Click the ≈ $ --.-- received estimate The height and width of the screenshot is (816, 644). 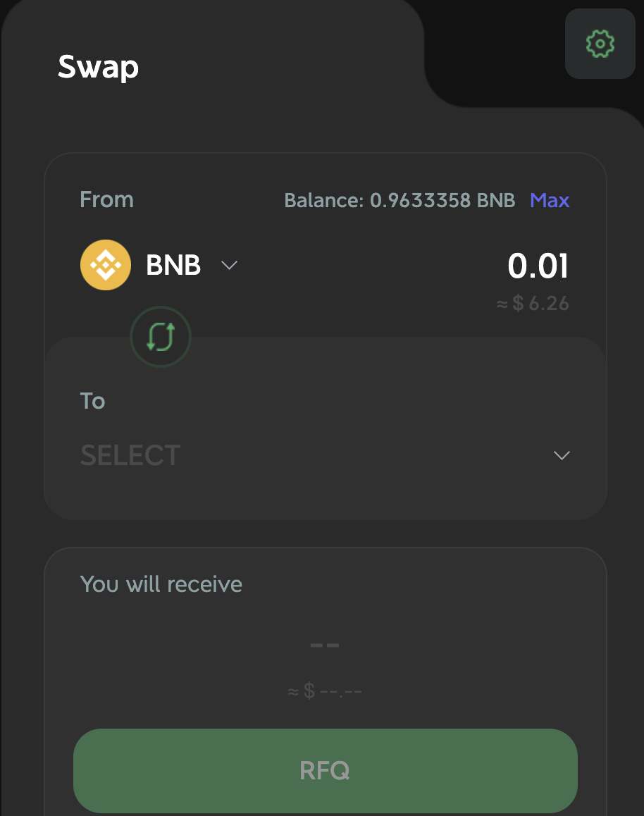coord(325,691)
